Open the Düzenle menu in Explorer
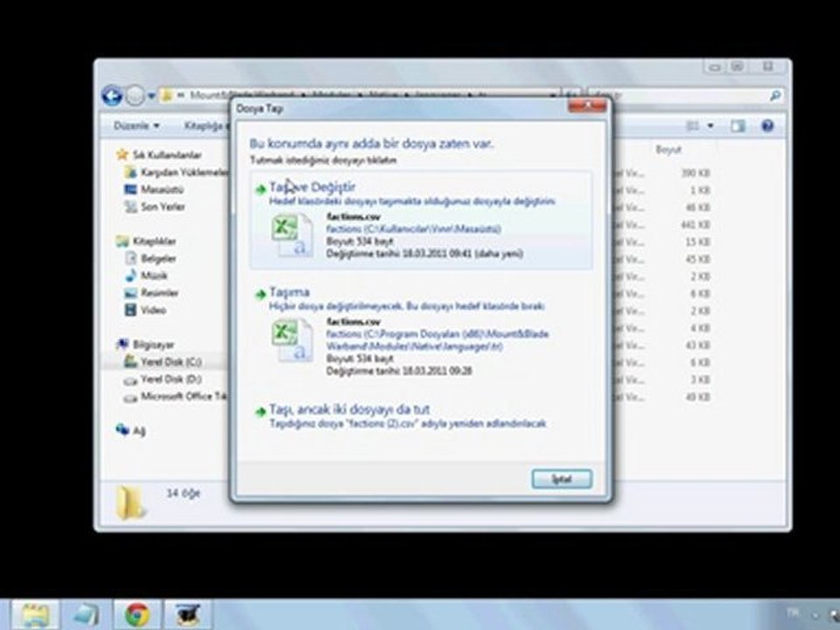Screen dimensions: 840x630 136,126
